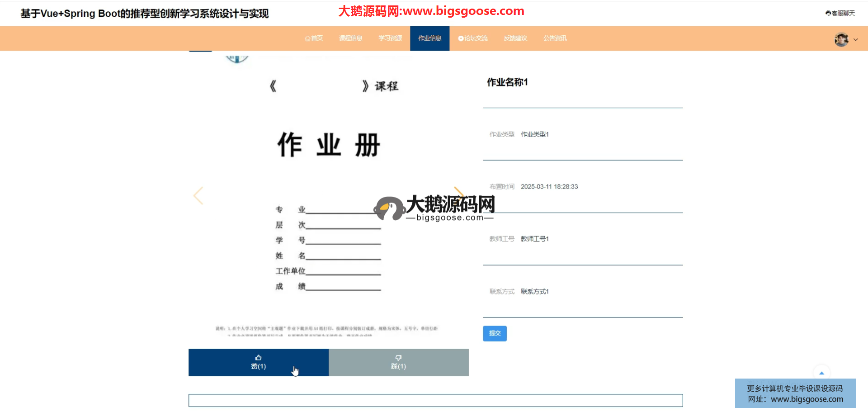Screen dimensions: 868x417
Task: Click the back-to-top arrow icon
Action: point(821,373)
